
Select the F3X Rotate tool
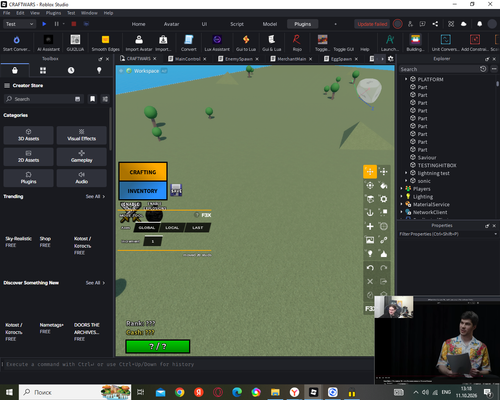click(x=370, y=186)
